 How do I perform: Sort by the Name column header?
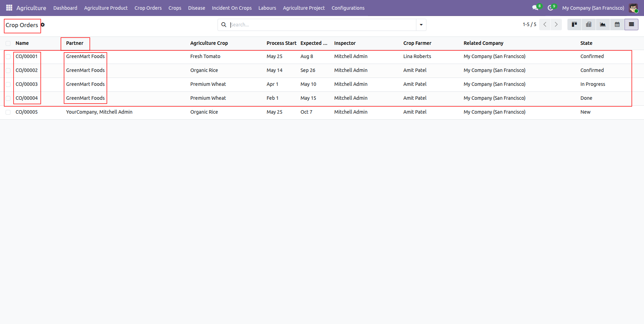[x=22, y=43]
